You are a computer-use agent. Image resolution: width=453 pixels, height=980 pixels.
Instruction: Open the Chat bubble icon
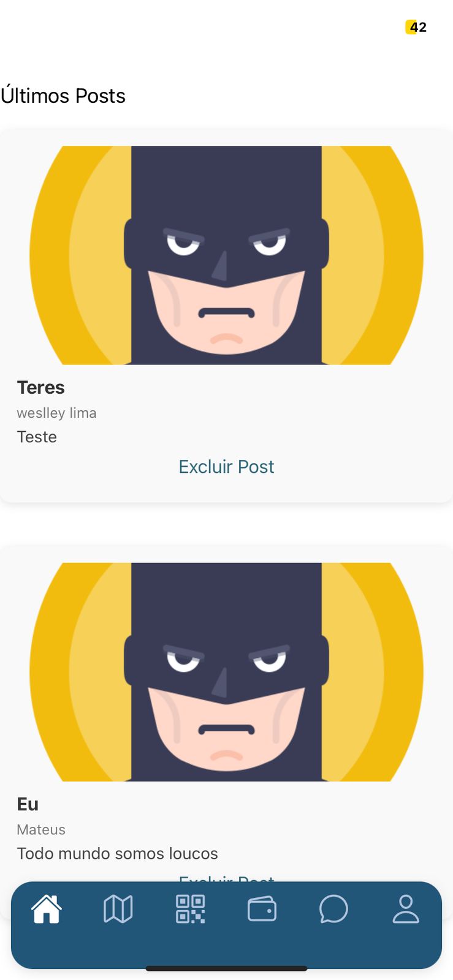[x=333, y=909]
